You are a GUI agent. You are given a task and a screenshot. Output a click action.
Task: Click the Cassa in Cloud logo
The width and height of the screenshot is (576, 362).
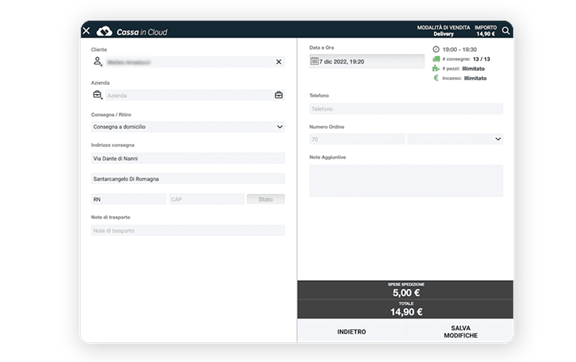pos(132,32)
